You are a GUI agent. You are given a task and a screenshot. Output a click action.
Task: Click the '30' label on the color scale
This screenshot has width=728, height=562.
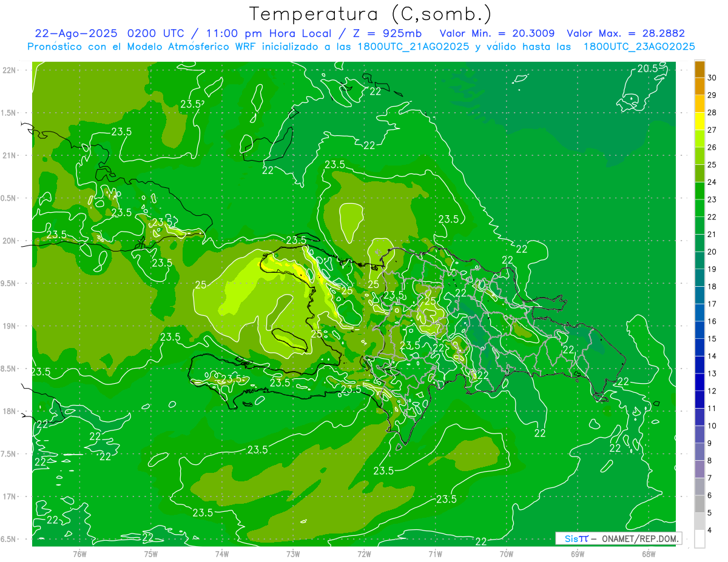coord(712,78)
